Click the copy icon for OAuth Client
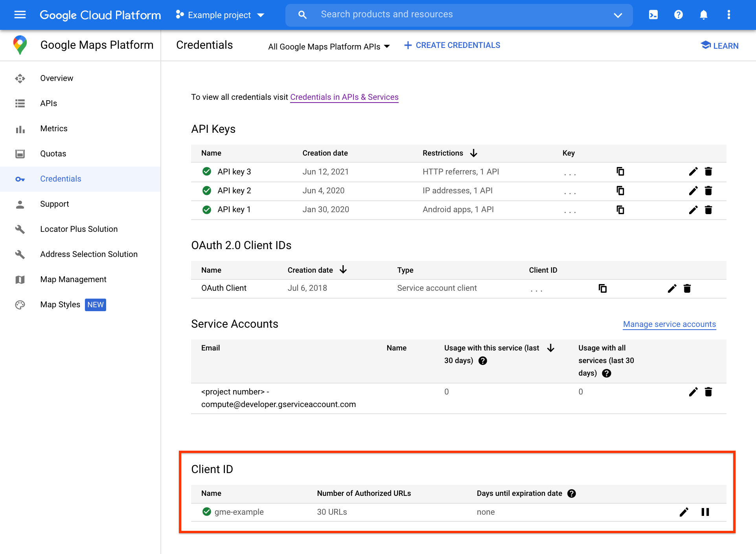This screenshot has width=756, height=554. coord(603,288)
